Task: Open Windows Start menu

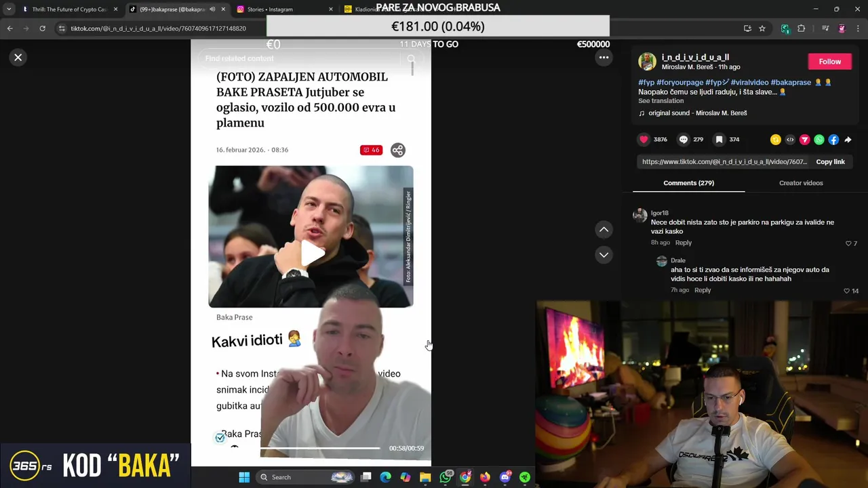Action: tap(244, 477)
